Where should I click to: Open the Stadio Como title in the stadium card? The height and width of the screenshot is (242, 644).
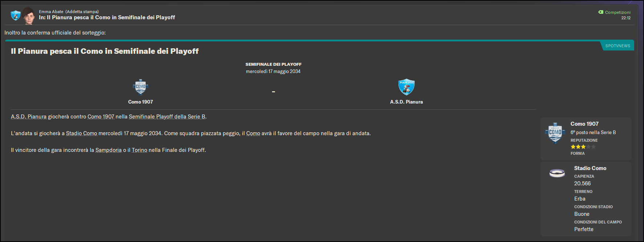(x=590, y=168)
